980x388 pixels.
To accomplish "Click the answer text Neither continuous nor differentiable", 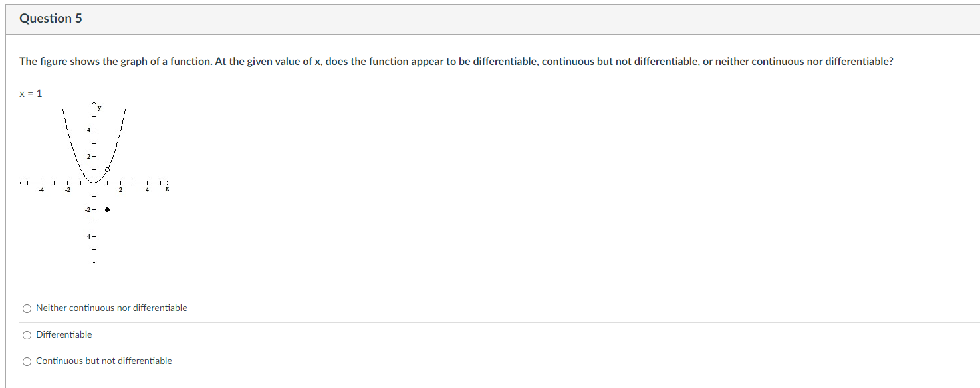I will 112,308.
